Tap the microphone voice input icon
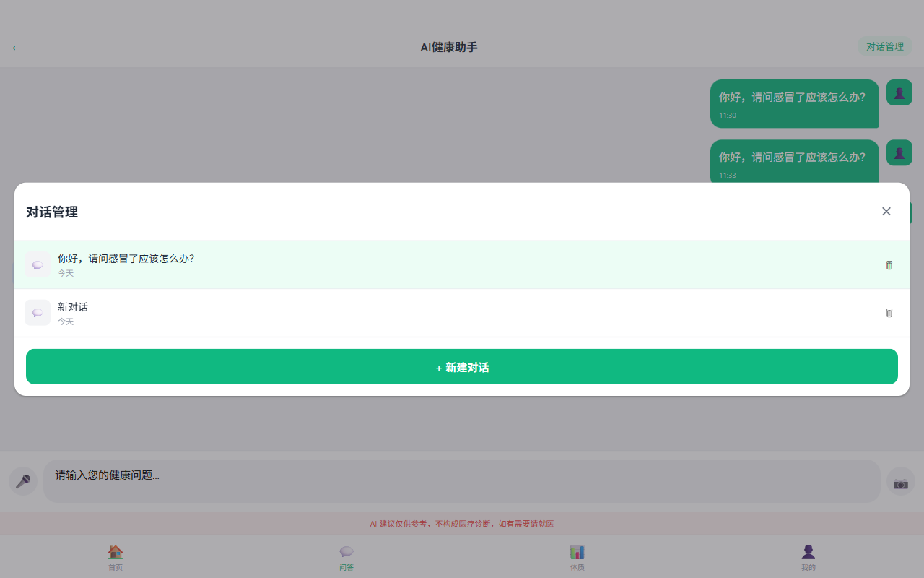The width and height of the screenshot is (924, 578). point(23,481)
